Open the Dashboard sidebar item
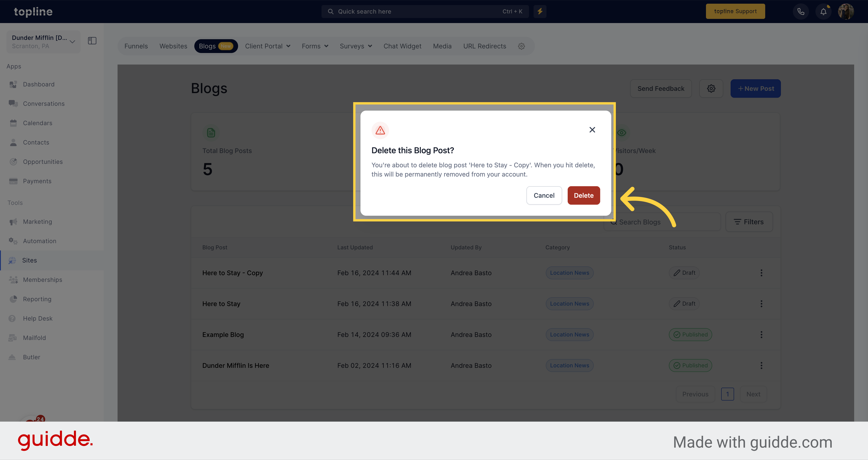 click(x=39, y=84)
